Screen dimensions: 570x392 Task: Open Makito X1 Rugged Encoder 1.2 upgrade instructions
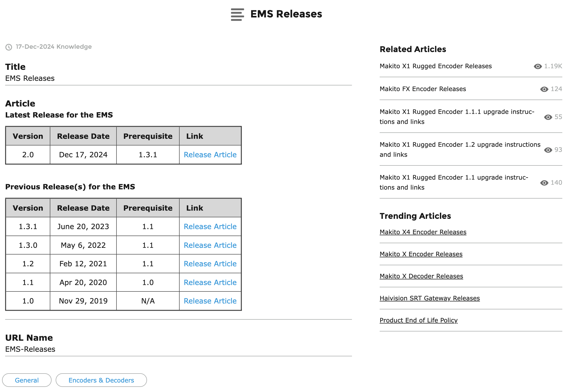point(460,150)
